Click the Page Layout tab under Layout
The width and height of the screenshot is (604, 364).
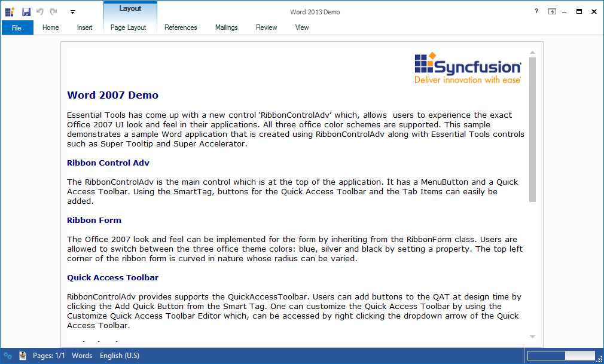tap(128, 27)
